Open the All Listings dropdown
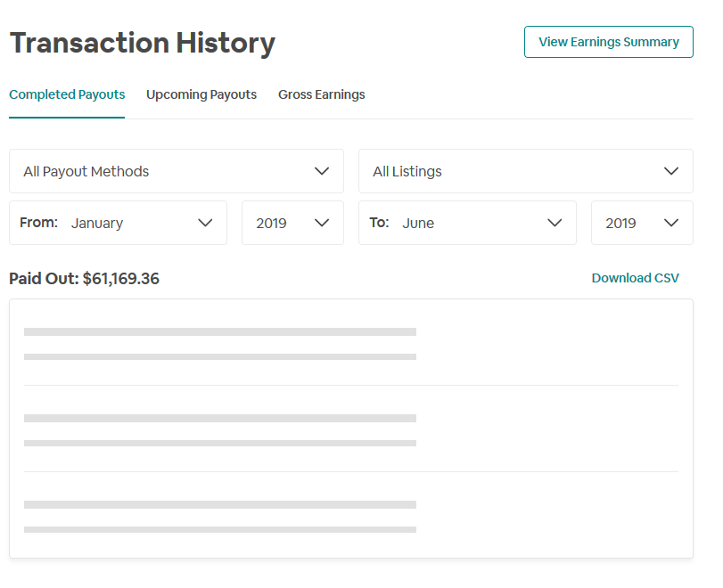723x588 pixels. [526, 171]
